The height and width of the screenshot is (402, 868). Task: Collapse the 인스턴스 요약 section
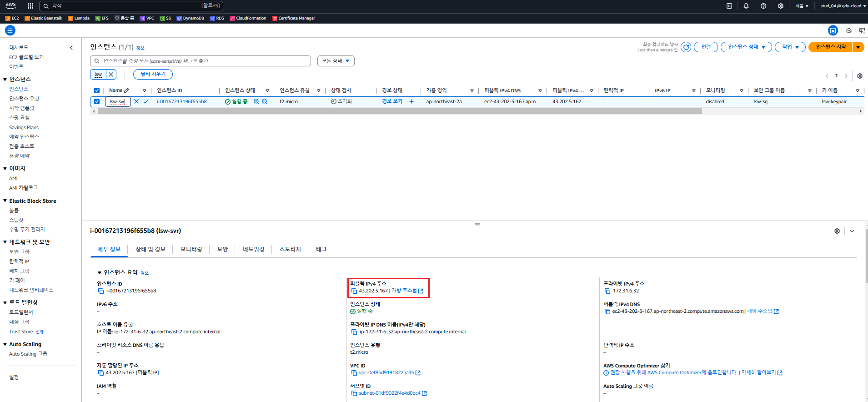click(100, 273)
